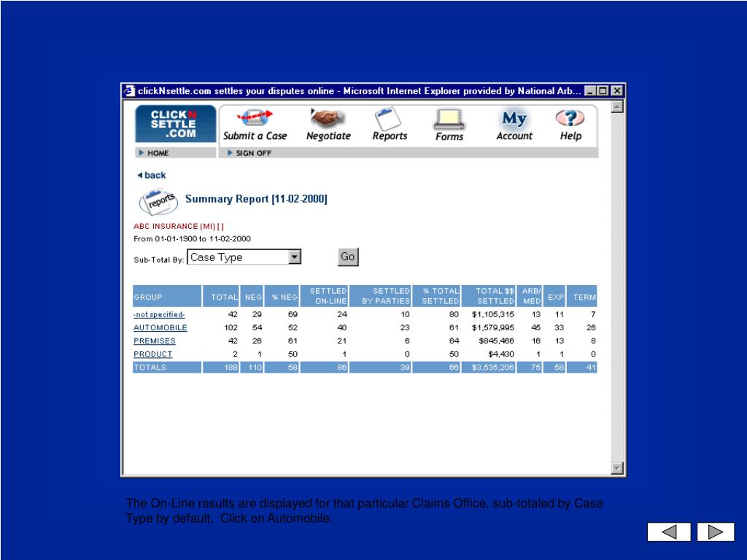Open the Submit a Case icon
The image size is (747, 560).
[x=255, y=118]
